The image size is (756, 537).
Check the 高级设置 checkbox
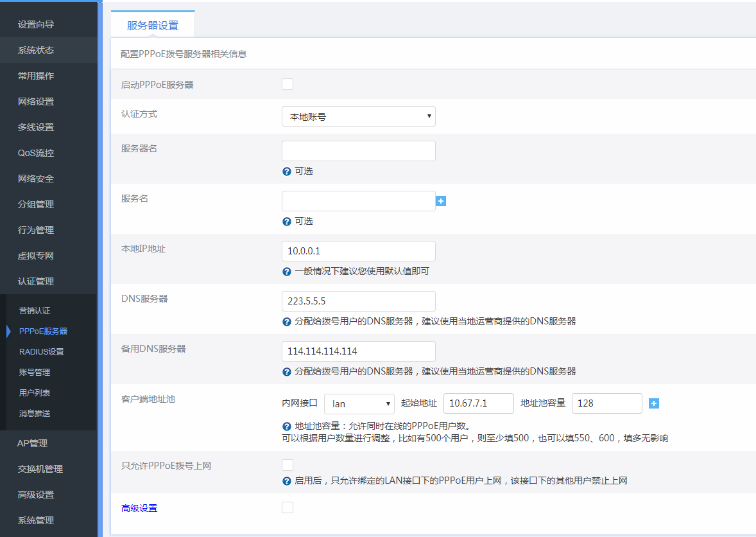(x=288, y=507)
